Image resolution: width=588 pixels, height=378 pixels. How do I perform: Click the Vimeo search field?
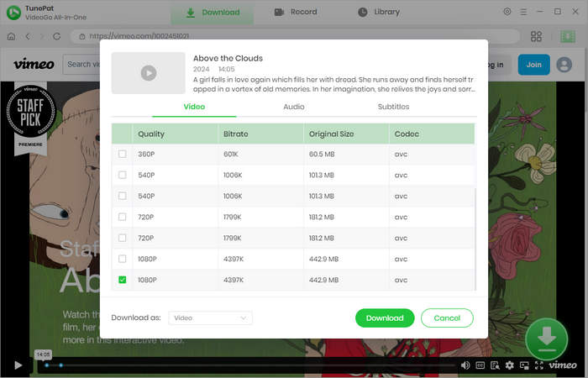click(x=81, y=65)
